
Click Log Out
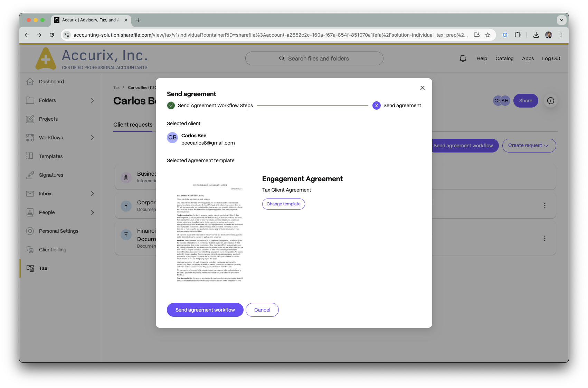(x=551, y=58)
